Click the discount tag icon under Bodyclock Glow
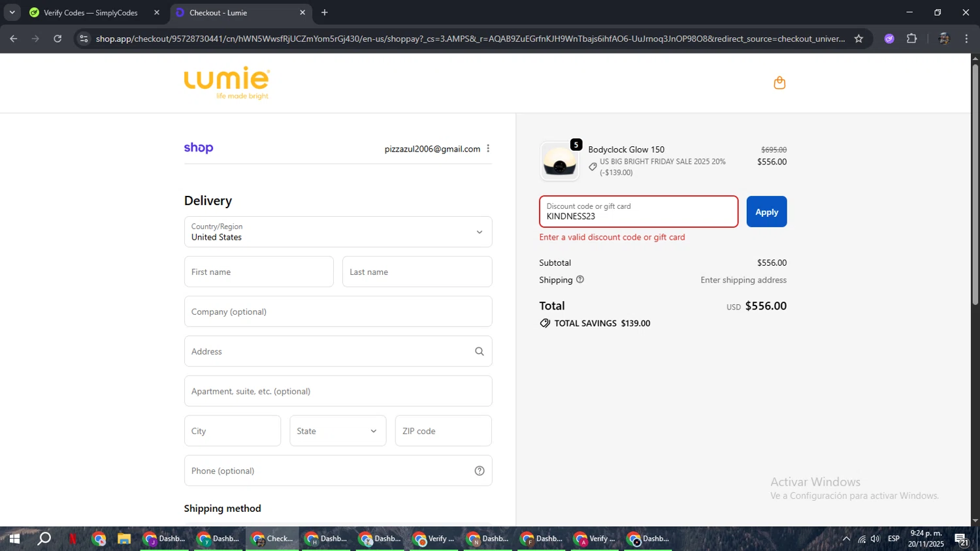Screen dimensions: 980x551 (593, 167)
